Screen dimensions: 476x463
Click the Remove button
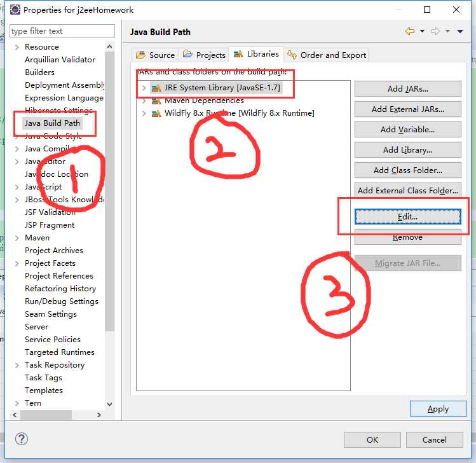click(x=408, y=237)
